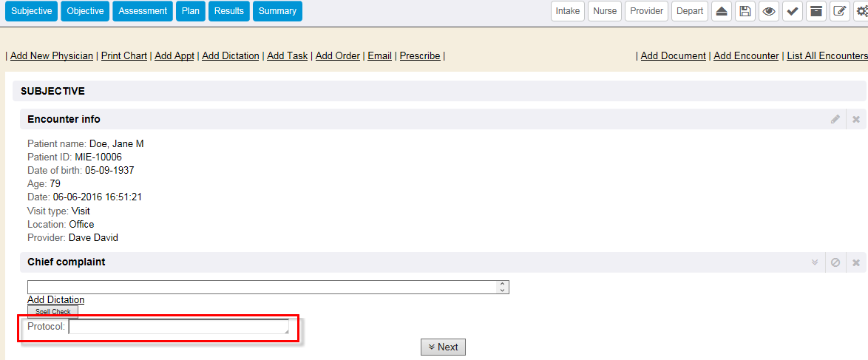Click the Prescribe link
This screenshot has width=868, height=360.
[x=420, y=56]
